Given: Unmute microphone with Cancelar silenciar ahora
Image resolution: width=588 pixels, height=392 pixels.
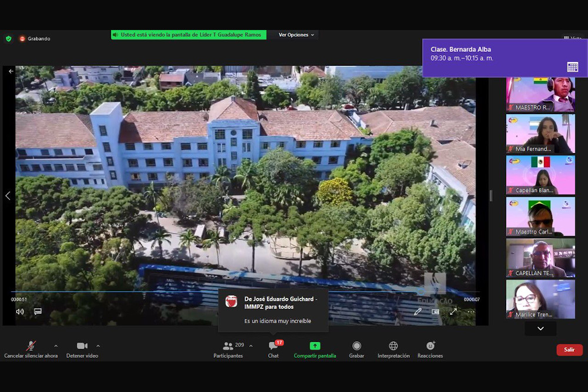Looking at the screenshot, I should (x=31, y=349).
